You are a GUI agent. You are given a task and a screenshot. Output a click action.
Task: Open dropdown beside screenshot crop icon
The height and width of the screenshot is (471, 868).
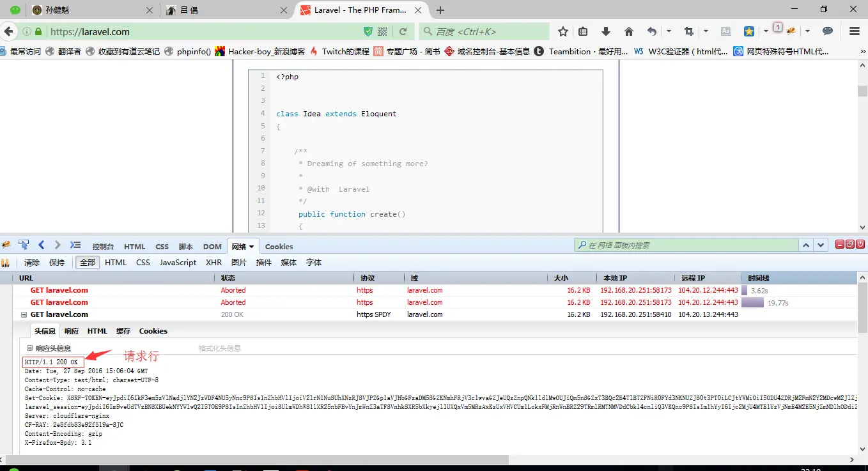(x=706, y=31)
